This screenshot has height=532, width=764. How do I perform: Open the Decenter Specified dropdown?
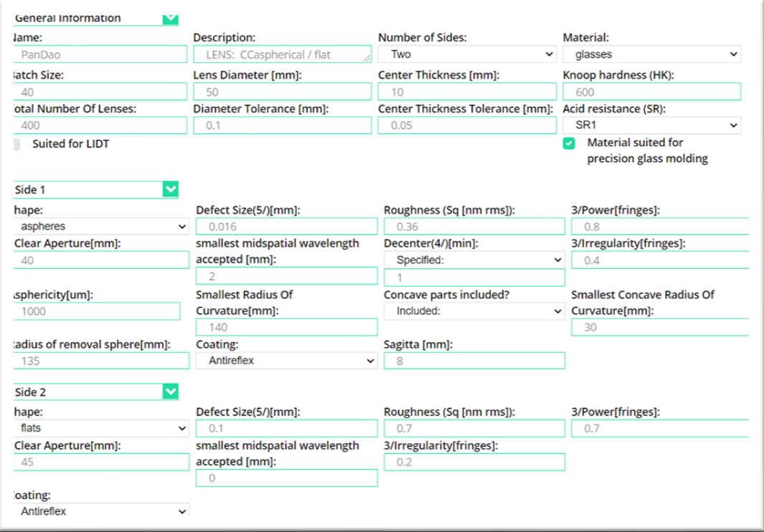[475, 260]
